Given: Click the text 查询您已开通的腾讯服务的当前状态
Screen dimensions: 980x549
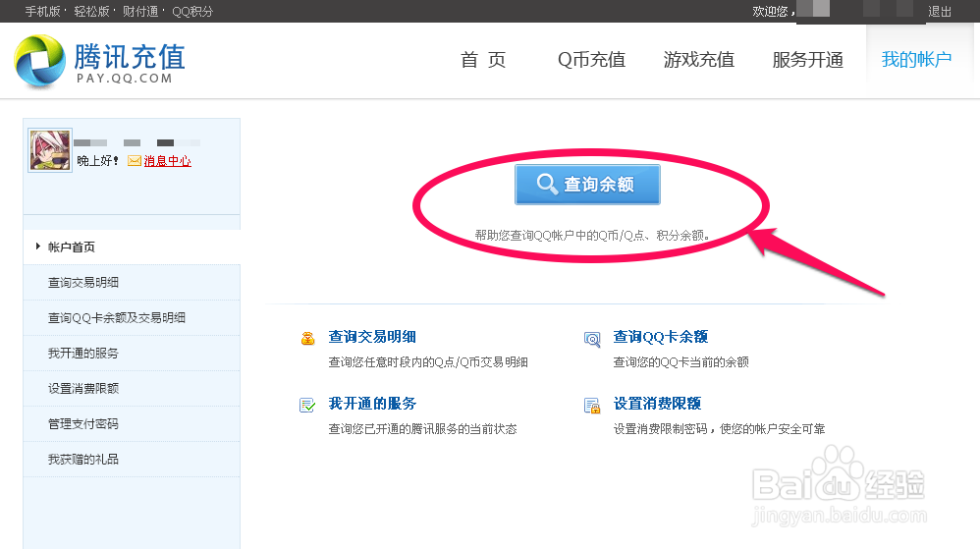Looking at the screenshot, I should click(422, 429).
